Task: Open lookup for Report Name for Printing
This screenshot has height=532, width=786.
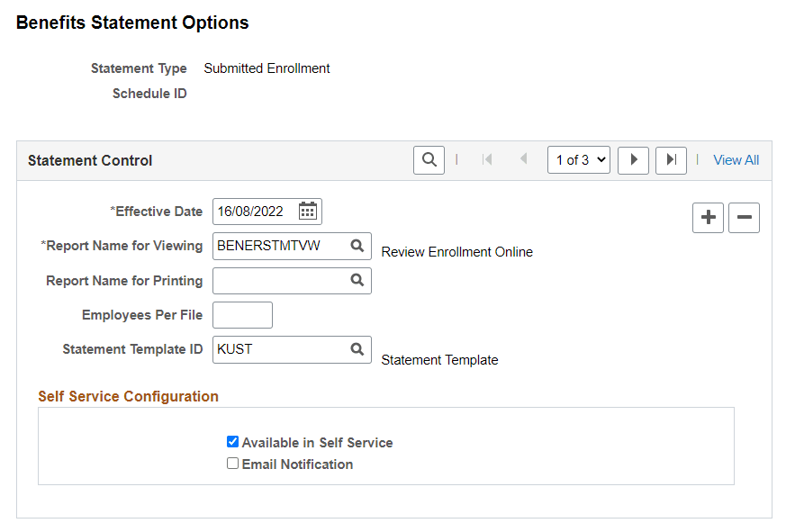Action: click(358, 280)
